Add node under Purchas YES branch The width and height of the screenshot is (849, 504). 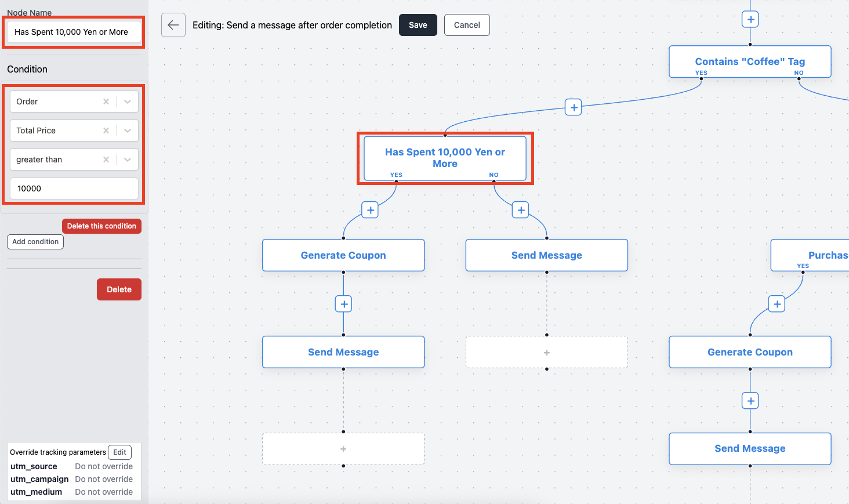(777, 304)
